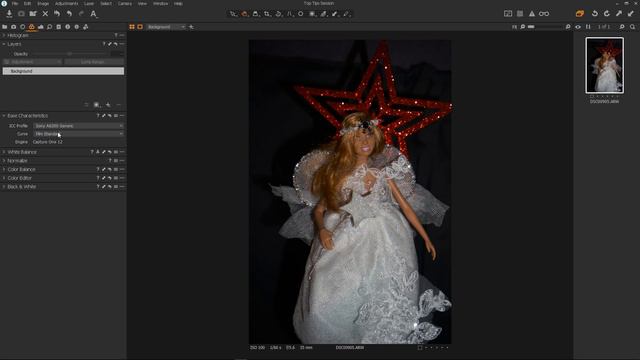Image resolution: width=640 pixels, height=360 pixels.
Task: Open the Help menu
Action: click(178, 3)
